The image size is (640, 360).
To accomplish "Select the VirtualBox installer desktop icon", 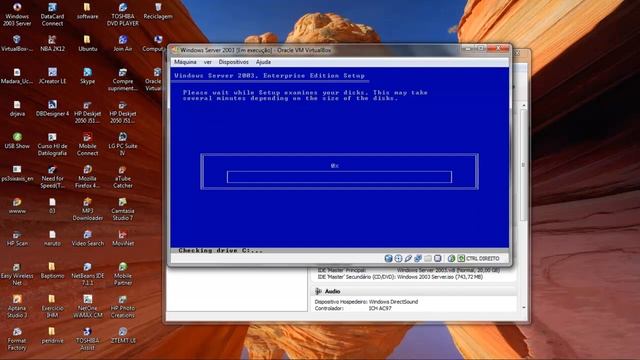I will [17, 44].
